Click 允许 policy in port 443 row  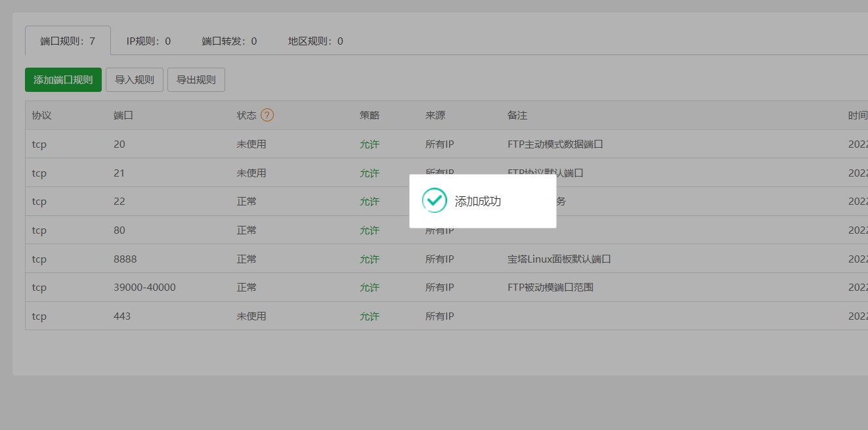(370, 316)
